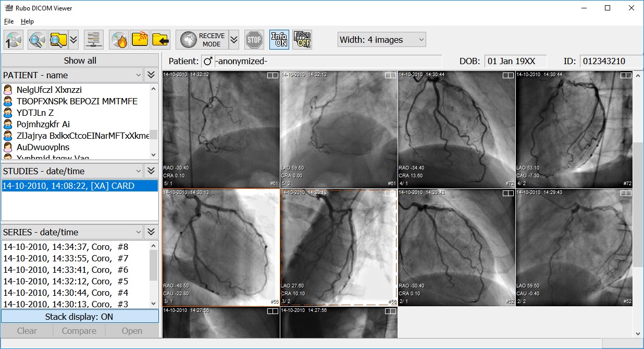The height and width of the screenshot is (349, 644).
Task: Open the network server icon
Action: 94,40
